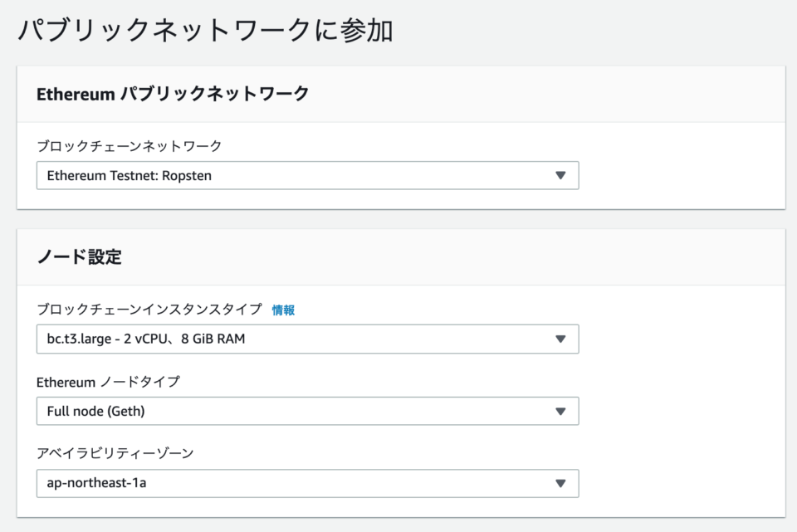Click the 'ap-northeast-1a' text in the zone selector
The height and width of the screenshot is (532, 797).
[x=96, y=483]
